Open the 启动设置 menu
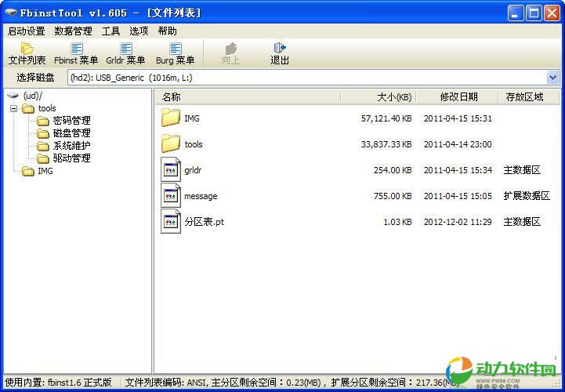This screenshot has width=565, height=392. tap(26, 31)
